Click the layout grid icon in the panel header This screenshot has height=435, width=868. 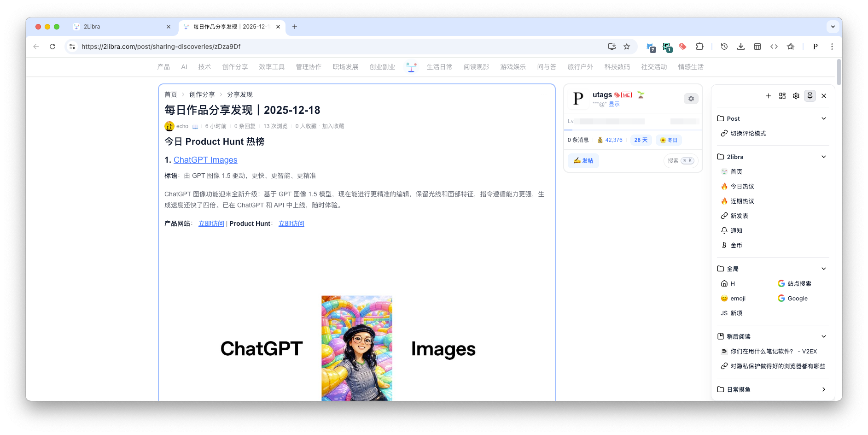pos(782,96)
